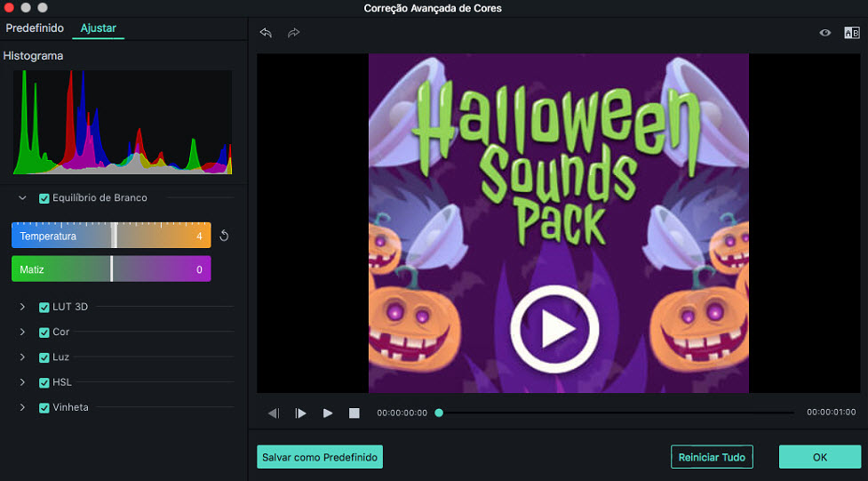Image resolution: width=868 pixels, height=481 pixels.
Task: Close the Correção Avançada de Cores window
Action: pos(9,8)
